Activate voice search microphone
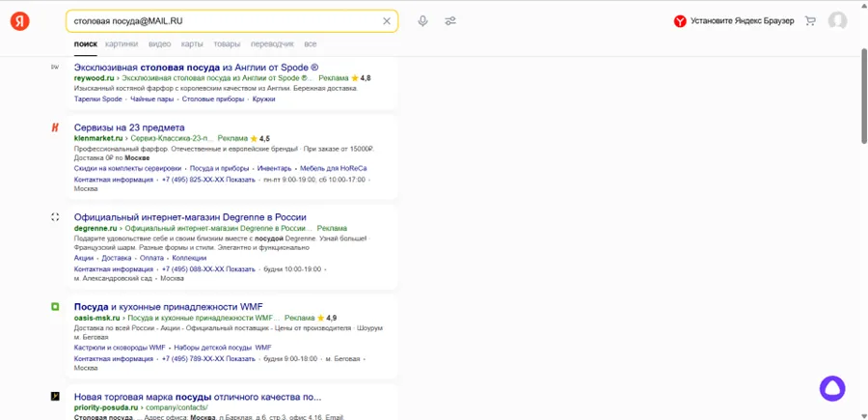The width and height of the screenshot is (868, 420). (422, 21)
